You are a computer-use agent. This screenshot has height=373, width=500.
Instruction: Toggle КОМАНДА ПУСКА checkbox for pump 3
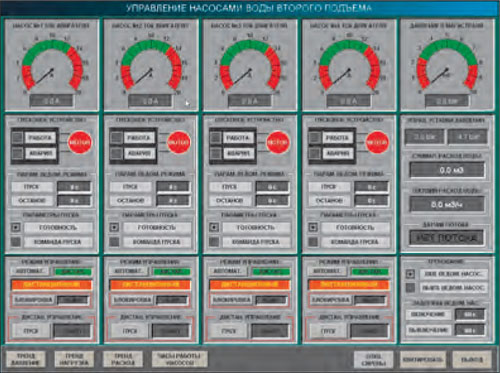[214, 242]
